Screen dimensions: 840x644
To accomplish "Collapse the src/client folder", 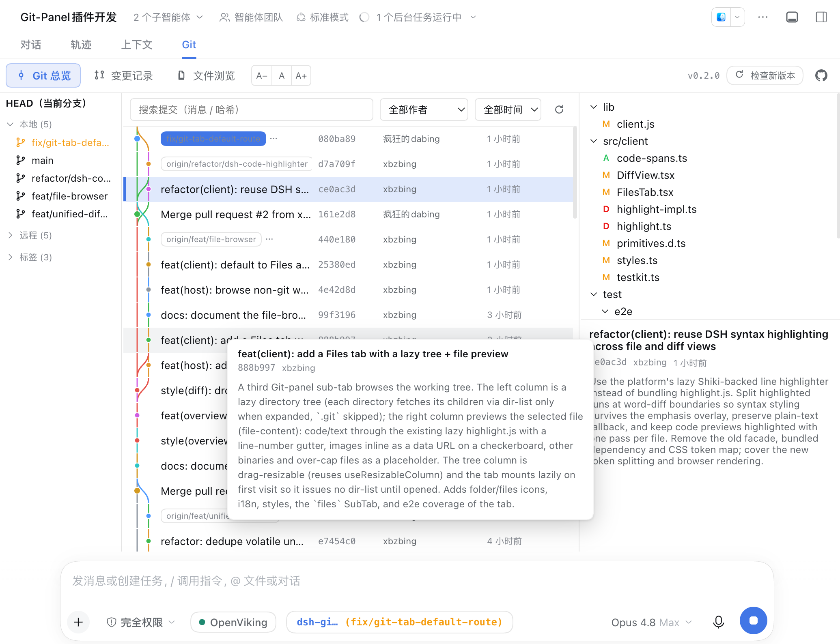I will 594,141.
